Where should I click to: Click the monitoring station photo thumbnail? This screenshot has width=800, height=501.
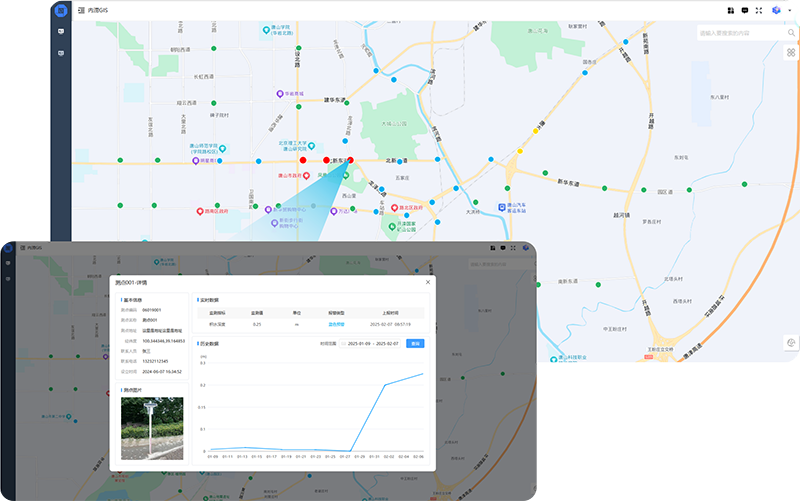pyautogui.click(x=152, y=428)
